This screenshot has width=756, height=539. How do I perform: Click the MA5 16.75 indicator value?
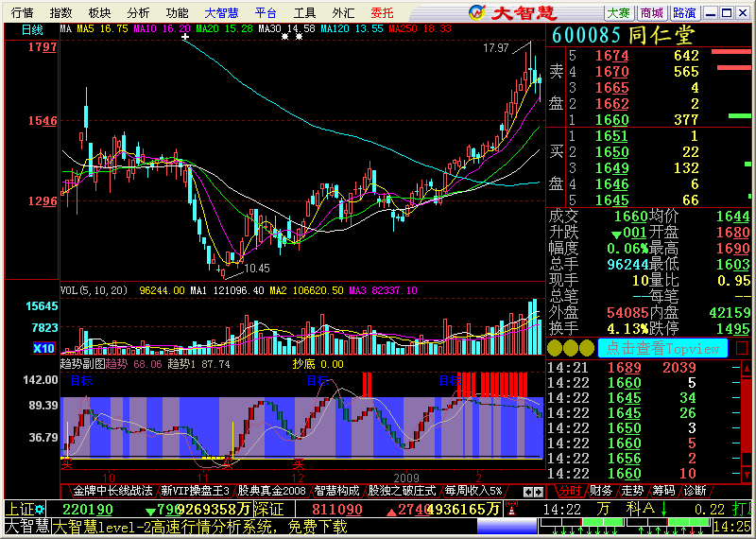click(x=103, y=29)
